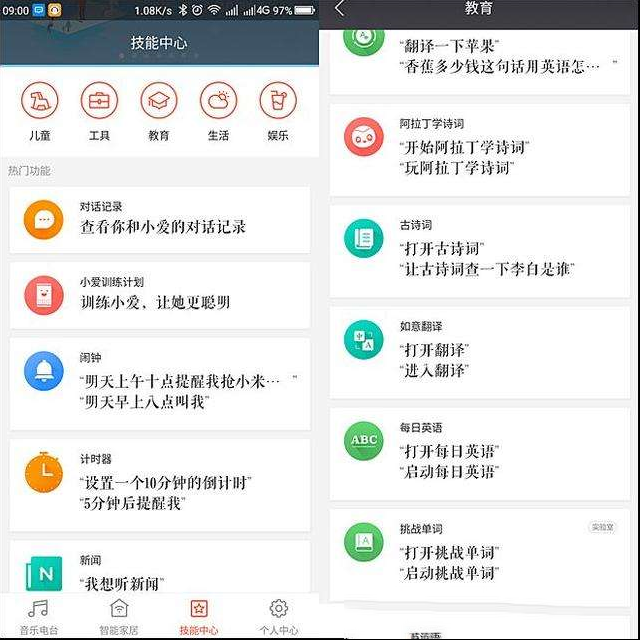The width and height of the screenshot is (640, 640).
Task: Switch to the 个人中心 tab
Action: click(x=279, y=617)
